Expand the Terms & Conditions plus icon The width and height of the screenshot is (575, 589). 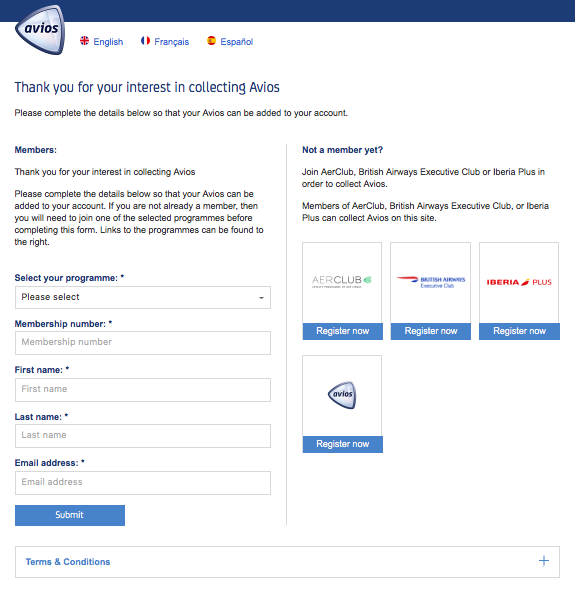point(543,561)
